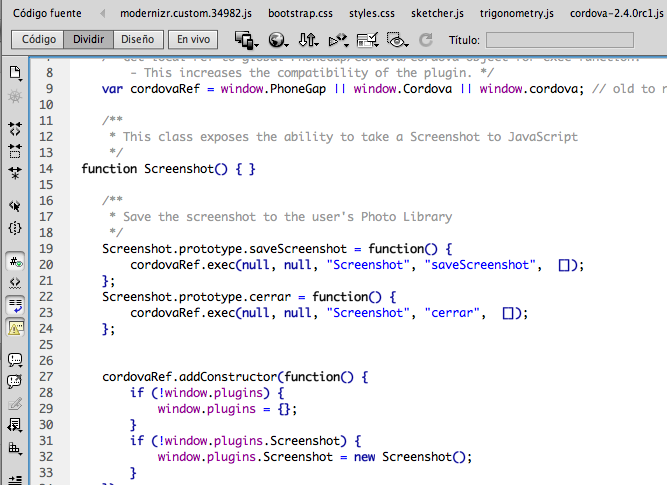This screenshot has width=667, height=485.
Task: Switch to Diseño view
Action: (x=134, y=41)
